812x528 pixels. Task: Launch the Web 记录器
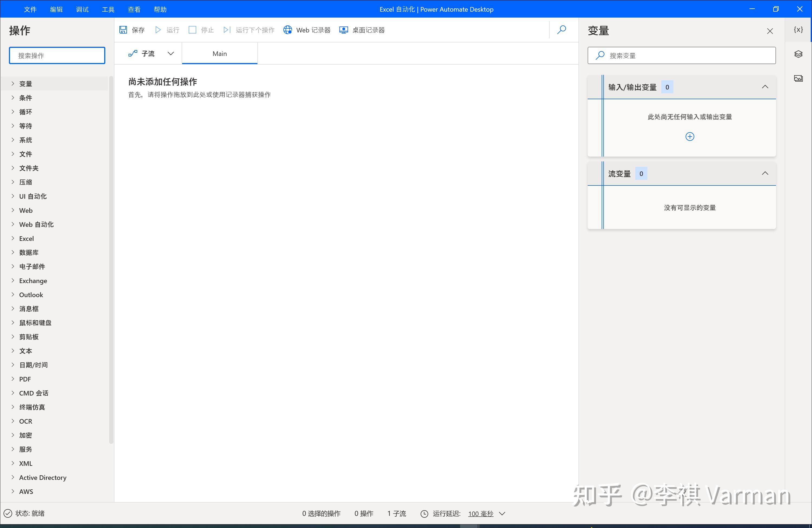[x=288, y=30]
